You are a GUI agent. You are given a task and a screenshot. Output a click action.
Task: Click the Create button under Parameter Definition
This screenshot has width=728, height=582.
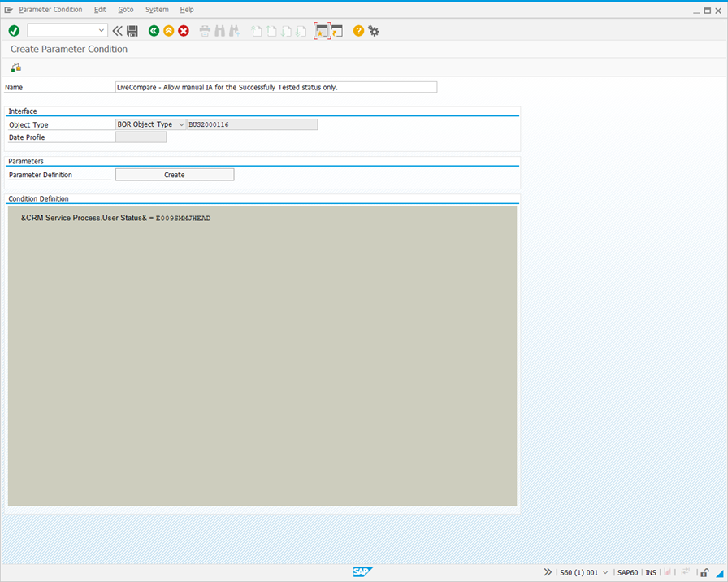(174, 174)
